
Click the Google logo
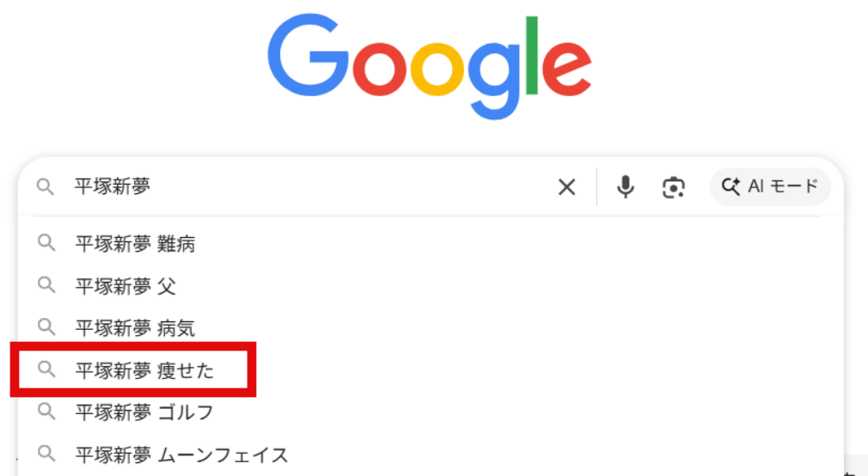pos(429,66)
